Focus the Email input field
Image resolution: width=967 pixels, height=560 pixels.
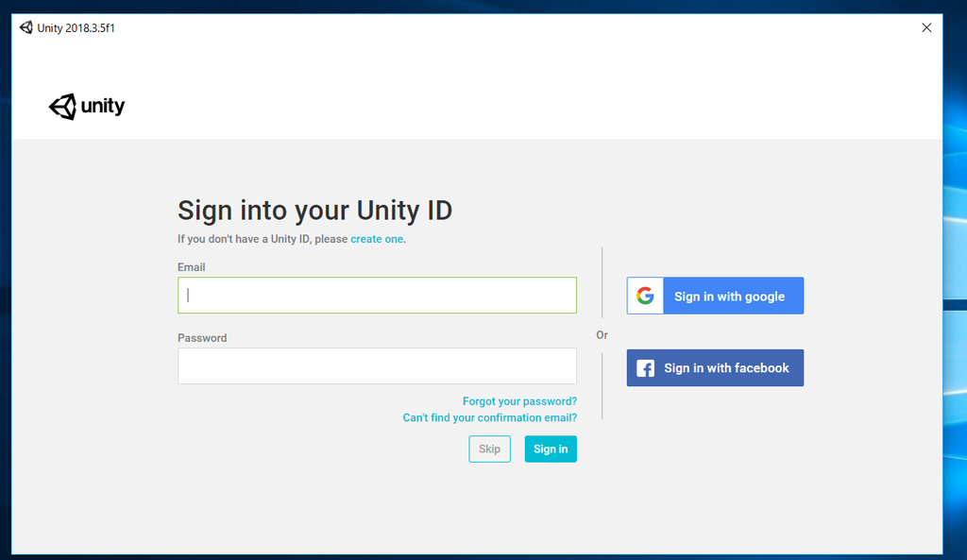point(378,296)
